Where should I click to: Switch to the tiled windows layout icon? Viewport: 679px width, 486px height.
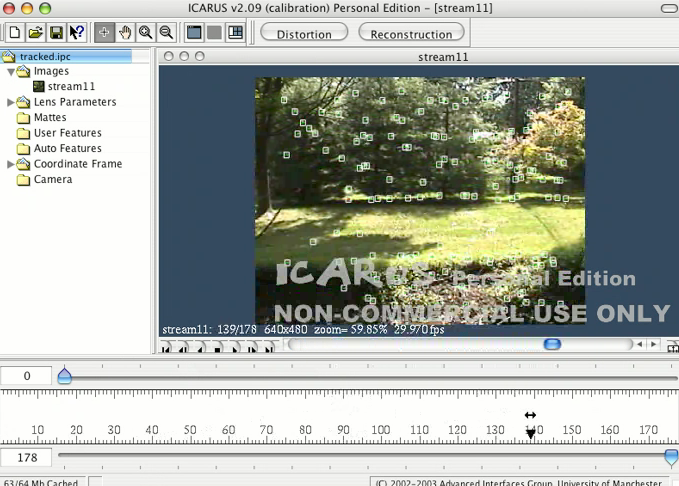click(236, 32)
